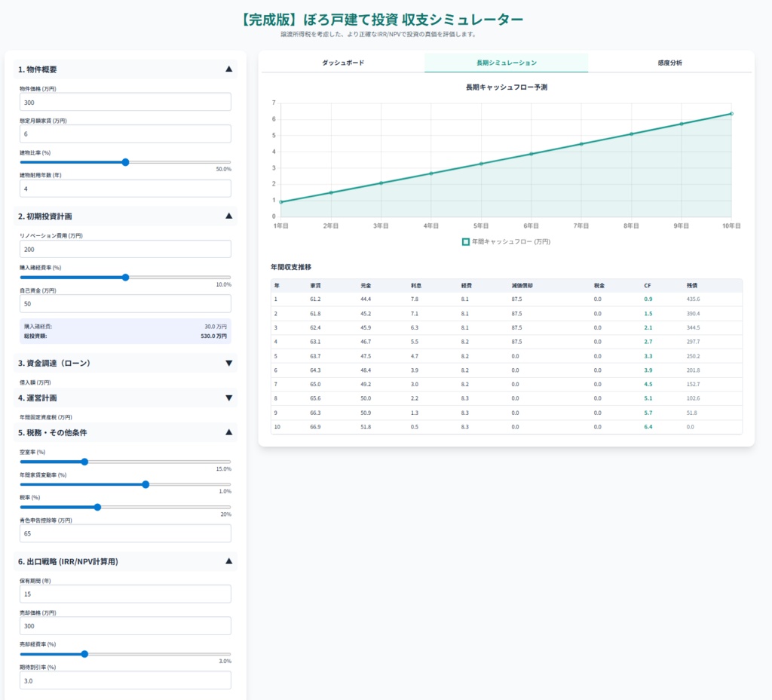Click the 元金 column header
The width and height of the screenshot is (772, 700).
pos(366,286)
